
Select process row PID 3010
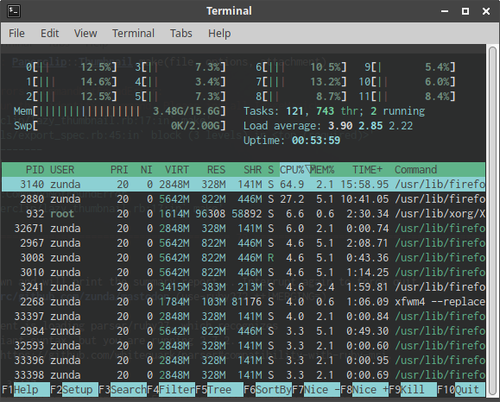(x=243, y=272)
